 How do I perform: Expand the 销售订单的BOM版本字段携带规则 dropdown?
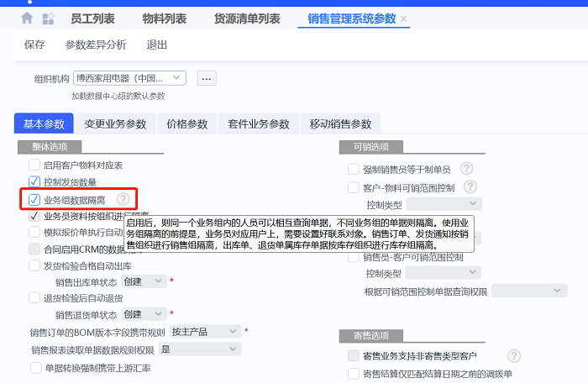232,332
